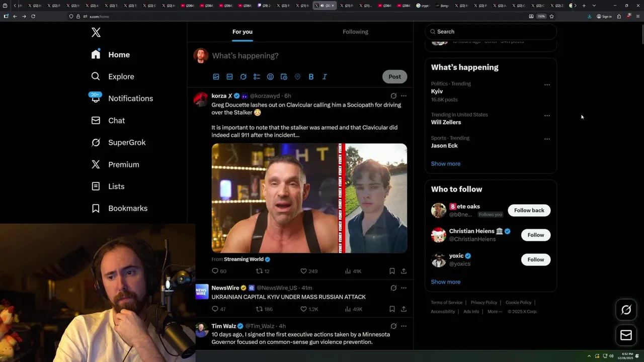The height and width of the screenshot is (362, 644).
Task: Share the NewsWire post
Action: click(x=404, y=309)
